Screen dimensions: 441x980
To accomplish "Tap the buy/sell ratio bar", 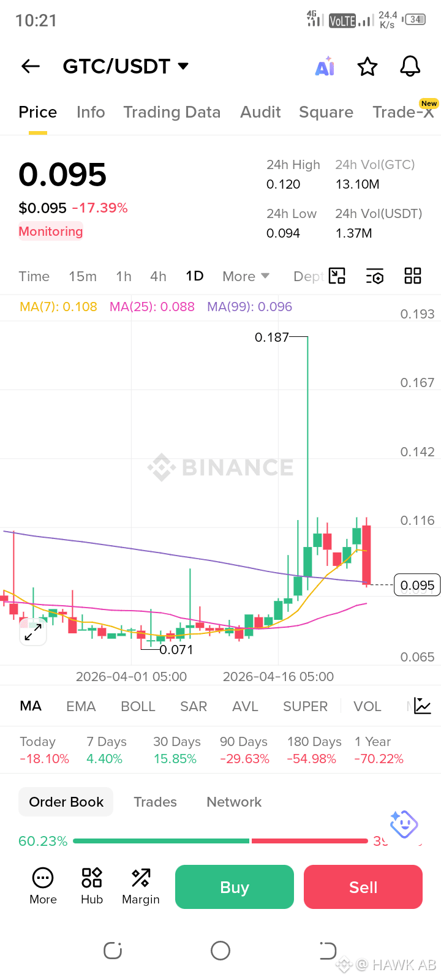I will point(221,841).
